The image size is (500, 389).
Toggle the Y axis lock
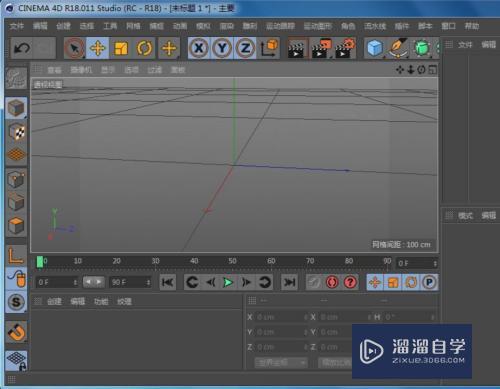click(x=222, y=48)
